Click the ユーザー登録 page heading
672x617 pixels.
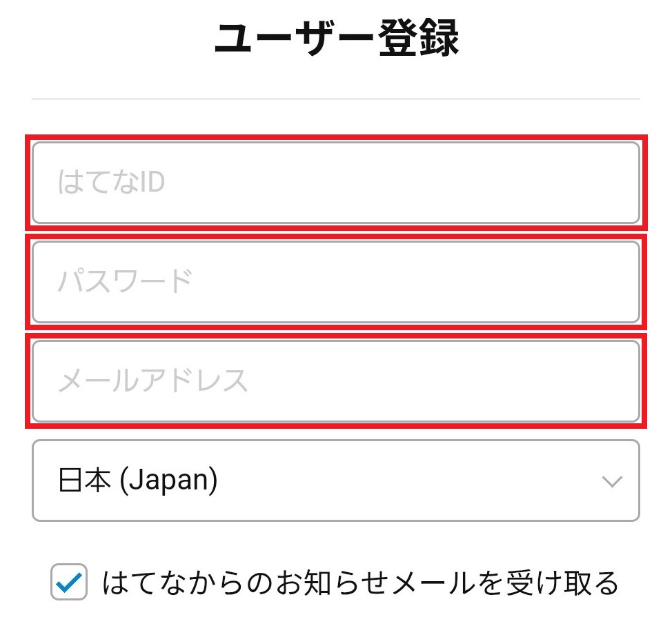[336, 40]
